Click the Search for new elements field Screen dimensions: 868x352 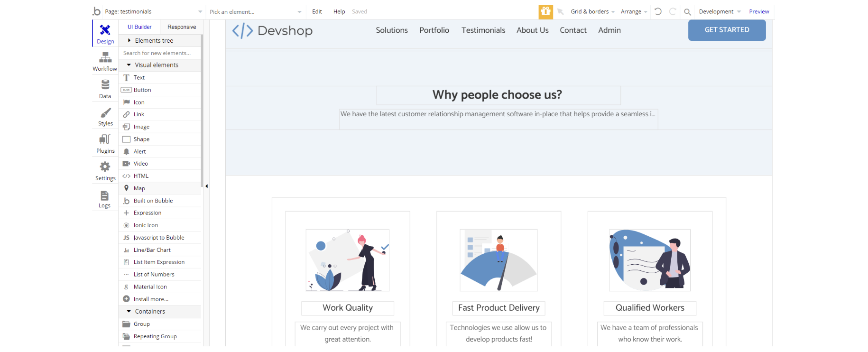[x=159, y=53]
